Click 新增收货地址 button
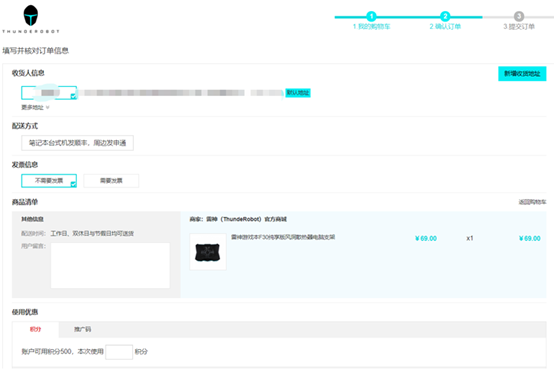Viewport: 554px width, 370px height. [x=522, y=74]
